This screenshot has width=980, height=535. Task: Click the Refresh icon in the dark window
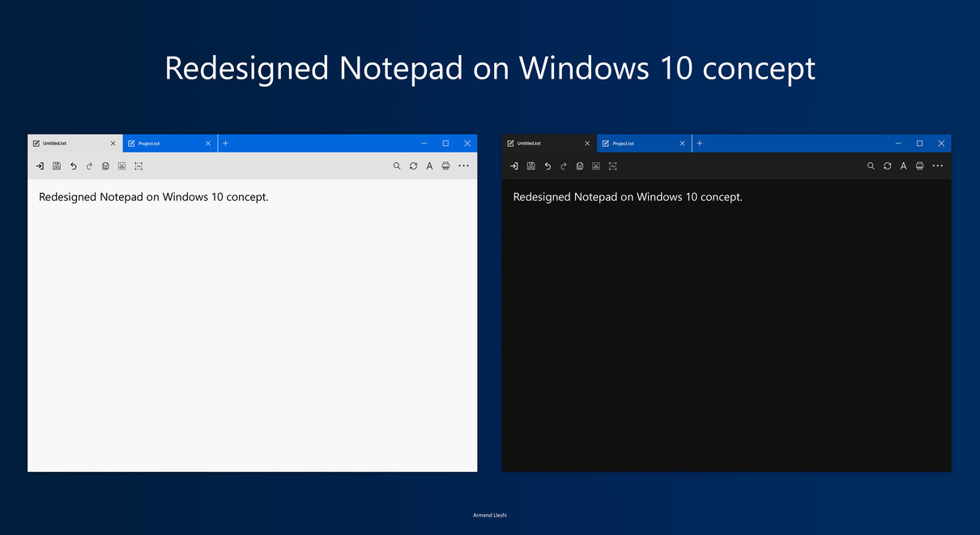[x=887, y=165]
